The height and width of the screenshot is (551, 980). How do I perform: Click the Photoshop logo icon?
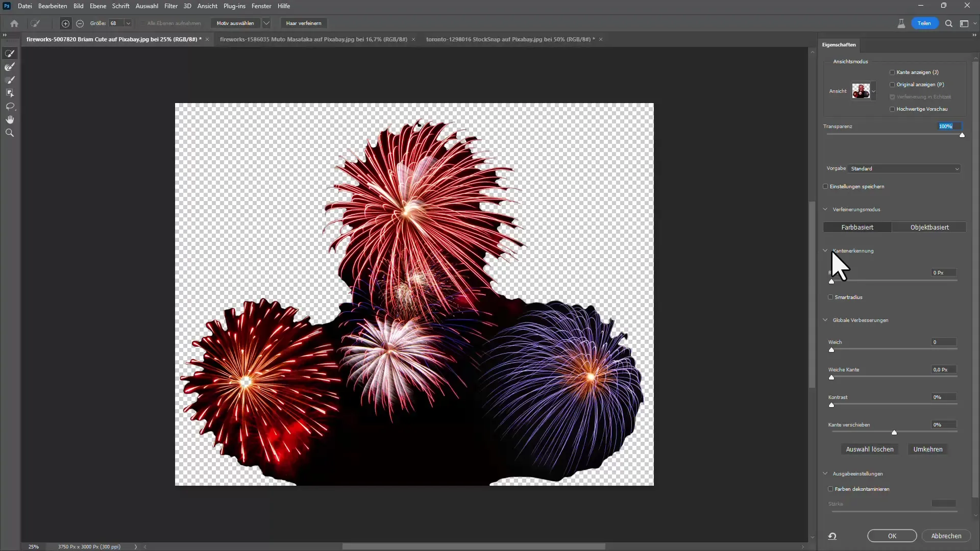click(x=7, y=6)
